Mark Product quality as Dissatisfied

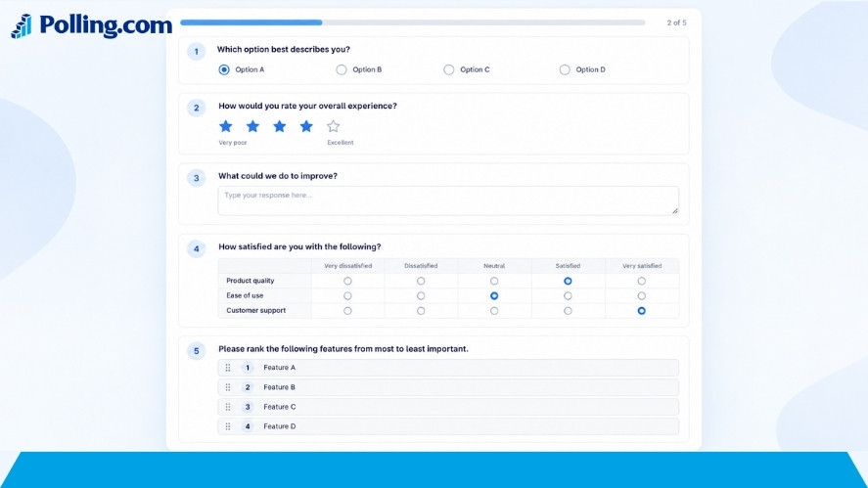pos(421,281)
